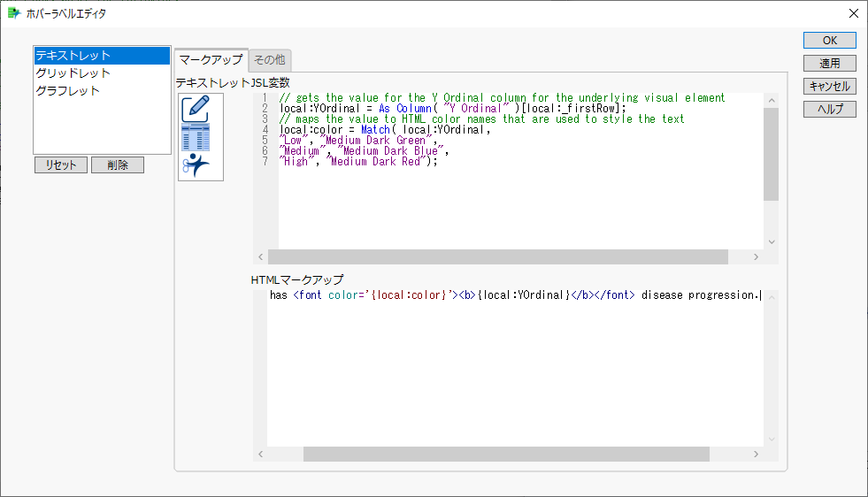Cancel with the キャンセル button
Image resolution: width=868 pixels, height=497 pixels.
click(829, 87)
